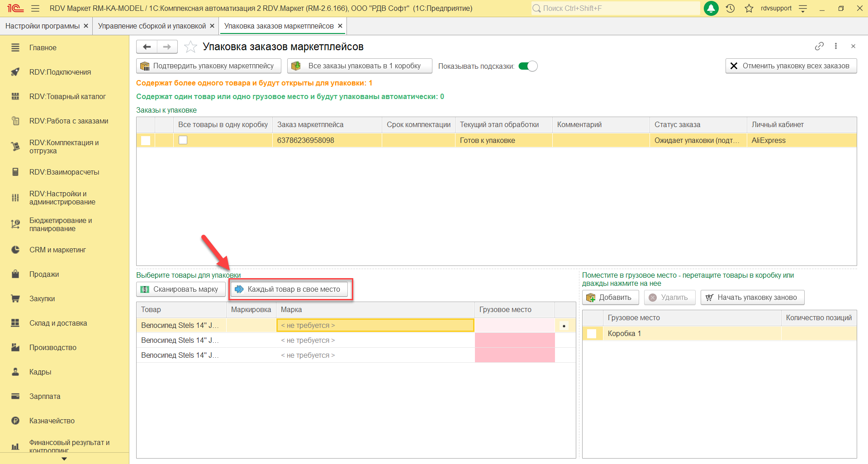The image size is (868, 464).
Task: Toggle the Показывать подсказки switch
Action: tap(527, 66)
